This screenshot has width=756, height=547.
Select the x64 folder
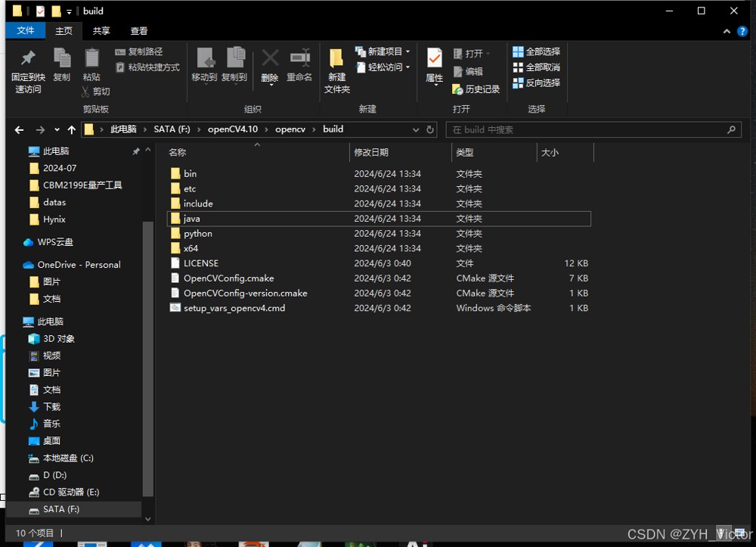coord(379,248)
